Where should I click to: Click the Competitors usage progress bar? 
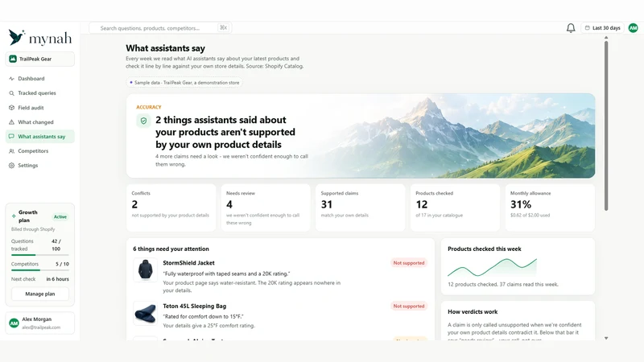(39, 270)
